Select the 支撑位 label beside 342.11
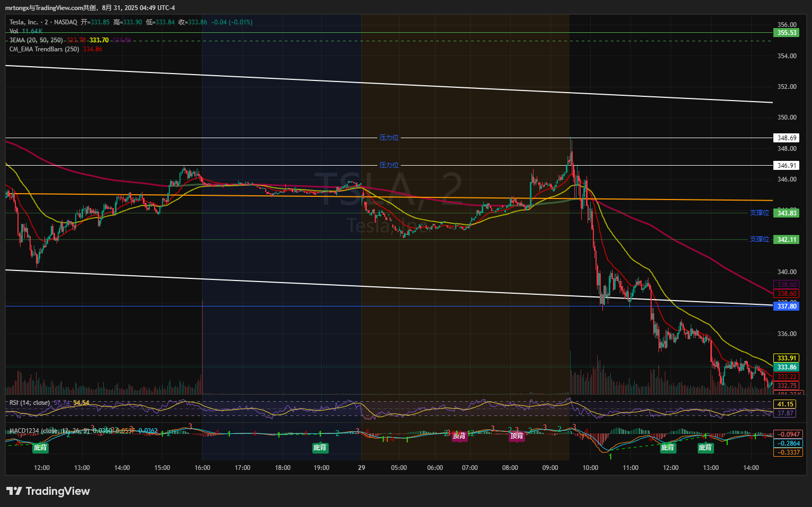812x507 pixels. pyautogui.click(x=760, y=239)
